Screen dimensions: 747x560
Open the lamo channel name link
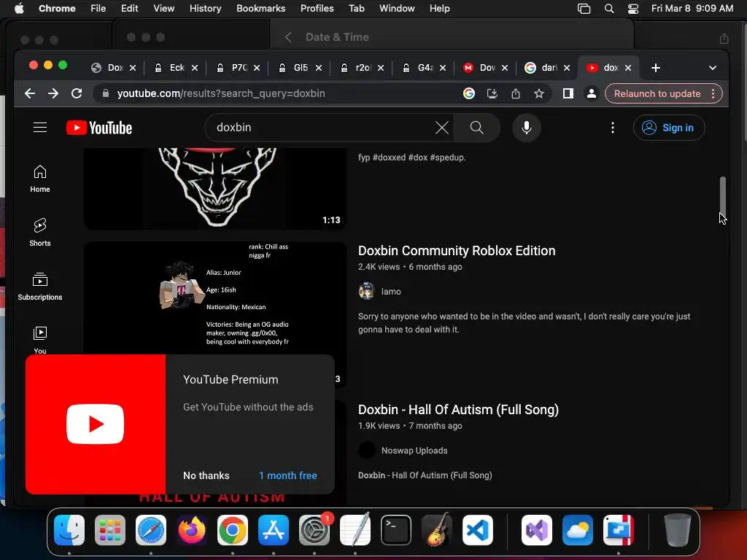tap(391, 292)
